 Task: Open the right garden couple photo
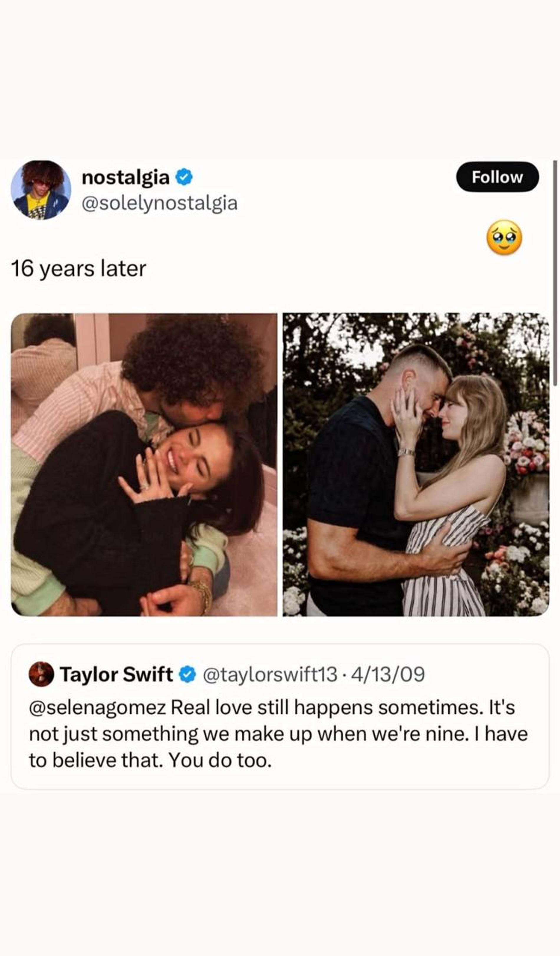point(416,464)
